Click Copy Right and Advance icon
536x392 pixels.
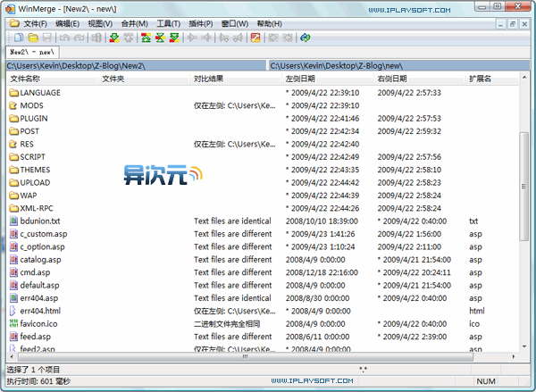pyautogui.click(x=224, y=38)
